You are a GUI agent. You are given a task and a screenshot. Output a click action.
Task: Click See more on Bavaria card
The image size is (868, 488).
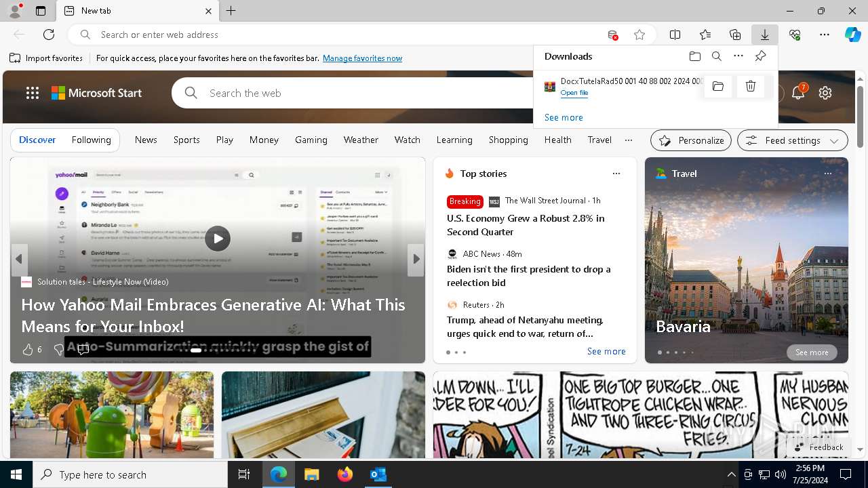pos(812,352)
